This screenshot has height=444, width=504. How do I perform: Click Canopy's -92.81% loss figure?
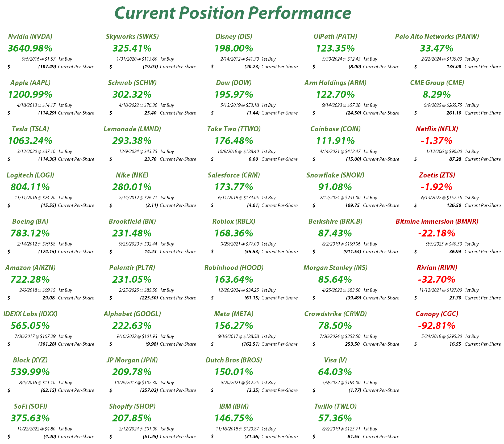(436, 325)
